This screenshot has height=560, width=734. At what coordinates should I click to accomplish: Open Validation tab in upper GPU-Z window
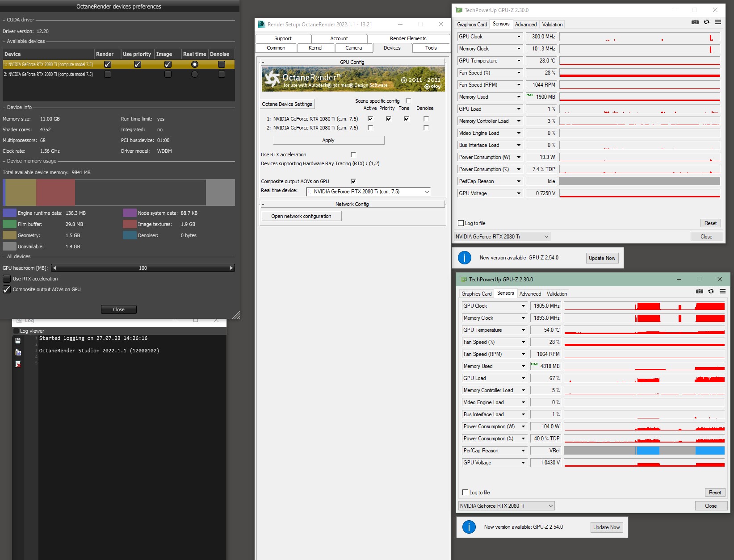(x=553, y=25)
